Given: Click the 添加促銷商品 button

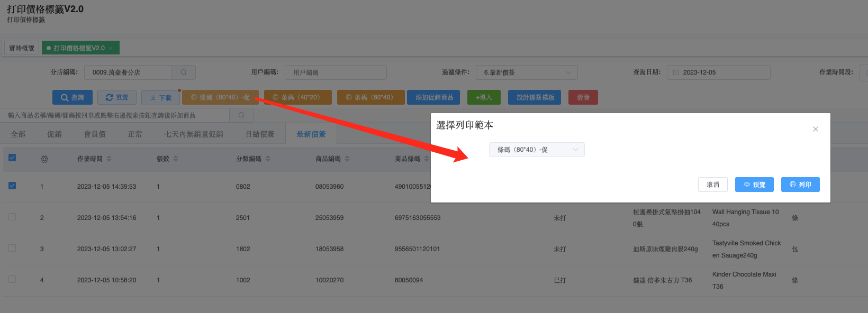Looking at the screenshot, I should (x=435, y=97).
